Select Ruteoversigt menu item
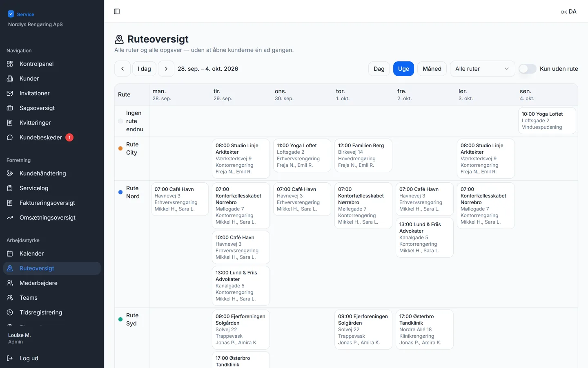 click(x=52, y=268)
